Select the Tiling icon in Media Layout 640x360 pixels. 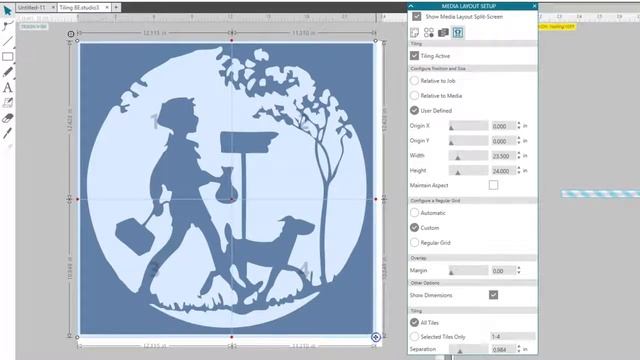458,33
